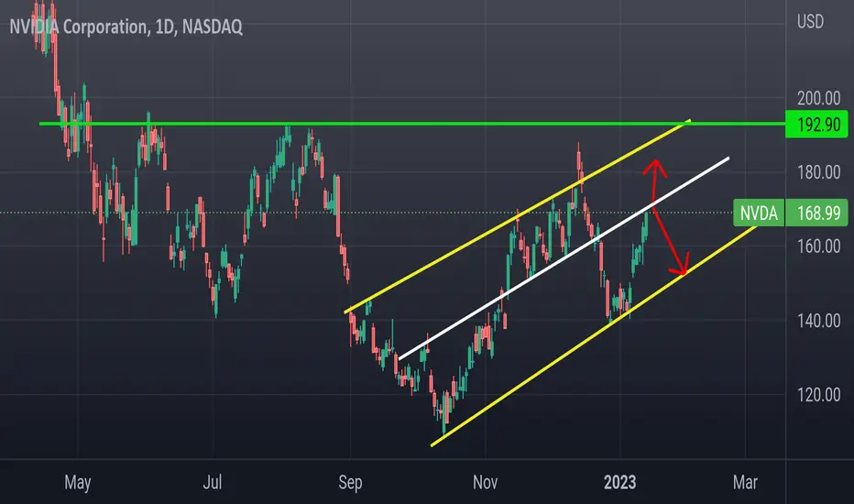
Task: Select the green 192.90 price label
Action: [x=816, y=125]
